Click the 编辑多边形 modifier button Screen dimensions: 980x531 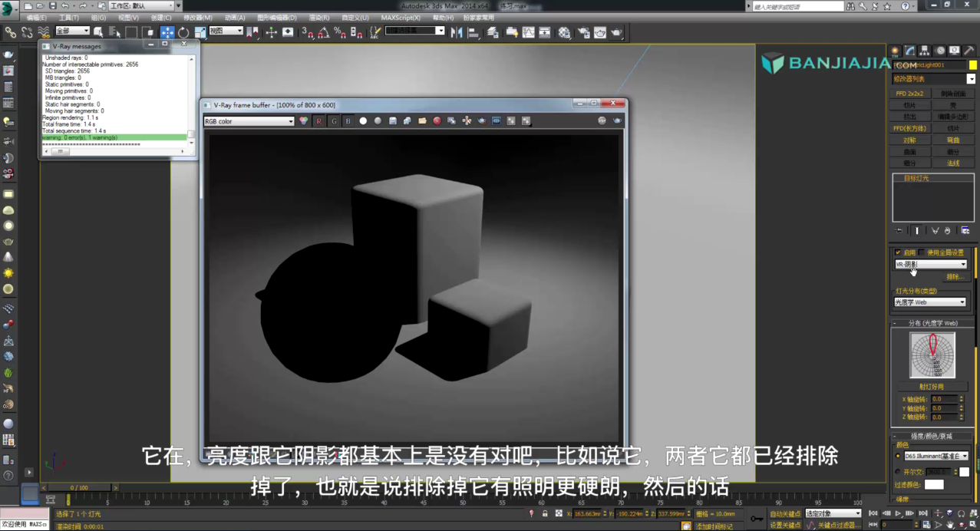[x=953, y=117]
